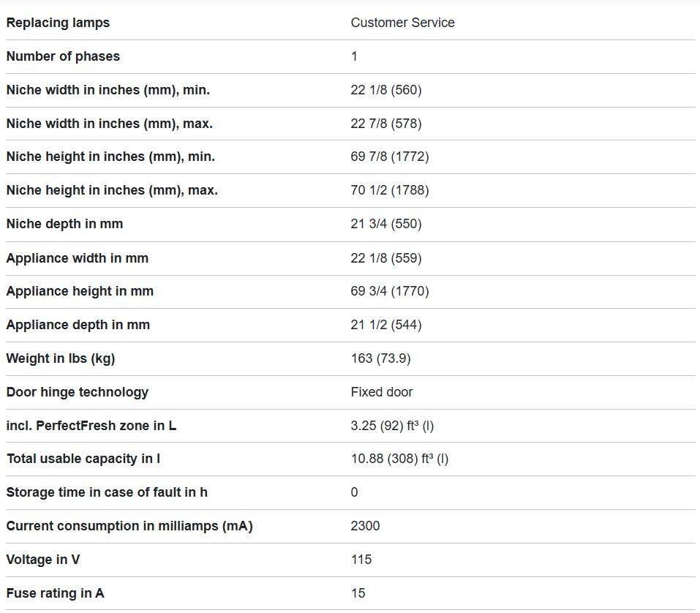Viewport: 700px width, 613px height.
Task: Select the "Customer Service" value text
Action: [402, 23]
